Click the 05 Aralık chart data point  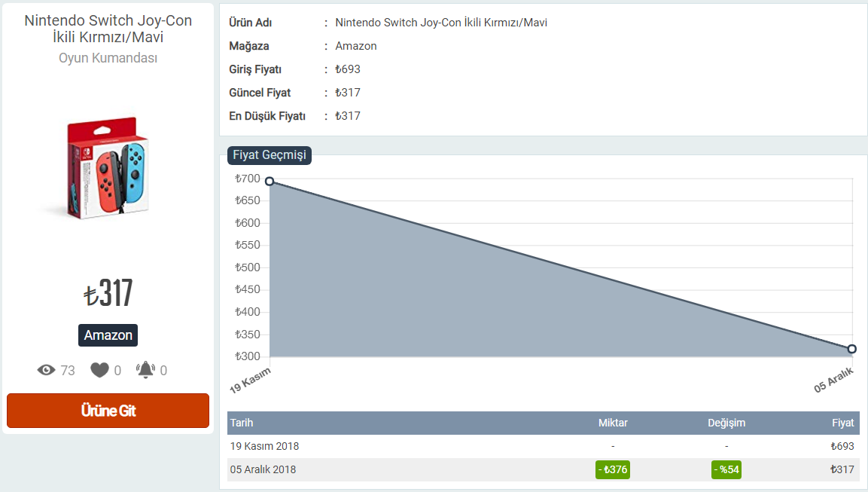click(852, 349)
